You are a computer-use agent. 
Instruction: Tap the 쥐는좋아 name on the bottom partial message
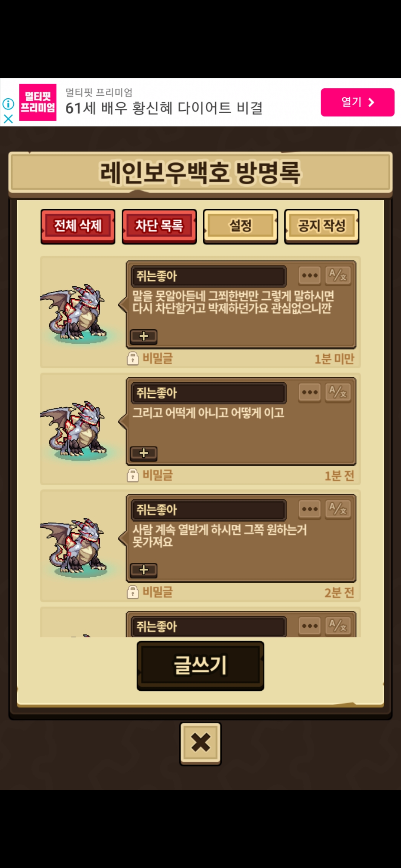click(157, 627)
